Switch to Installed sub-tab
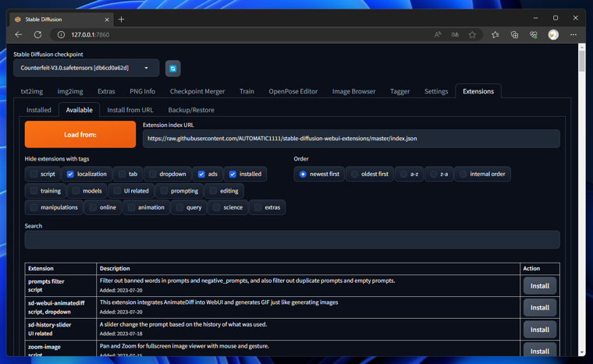The image size is (593, 364). coord(38,110)
